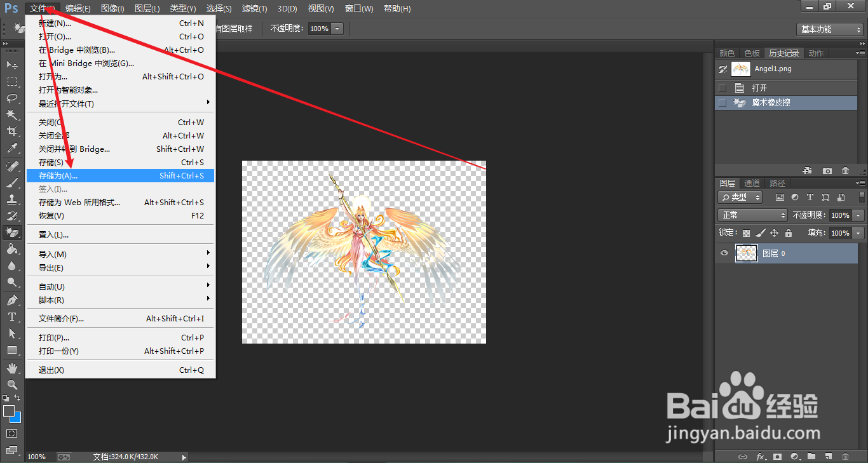
Task: Select the Paint Bucket tool
Action: click(x=12, y=249)
